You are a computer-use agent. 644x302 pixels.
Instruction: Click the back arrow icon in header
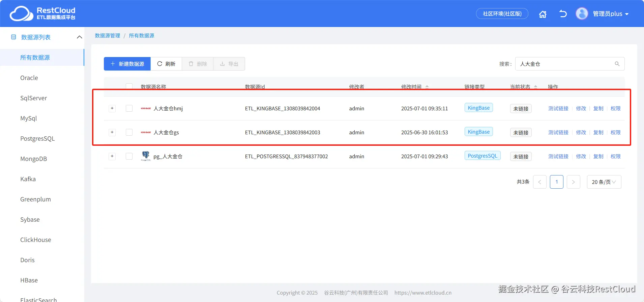(x=563, y=14)
